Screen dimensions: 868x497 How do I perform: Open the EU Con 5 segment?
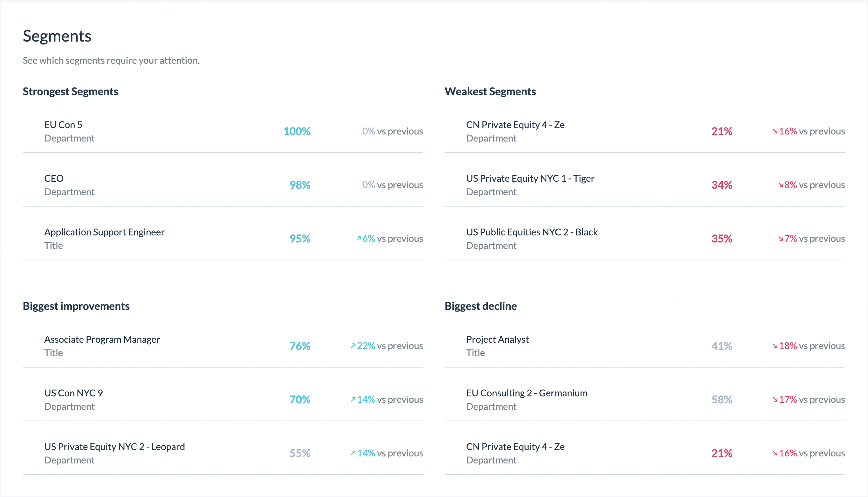click(223, 131)
